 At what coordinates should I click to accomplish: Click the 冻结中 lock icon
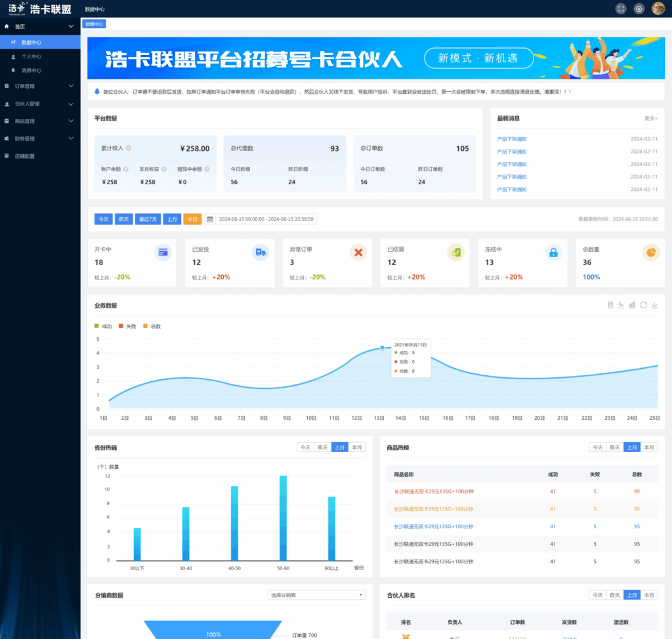553,253
